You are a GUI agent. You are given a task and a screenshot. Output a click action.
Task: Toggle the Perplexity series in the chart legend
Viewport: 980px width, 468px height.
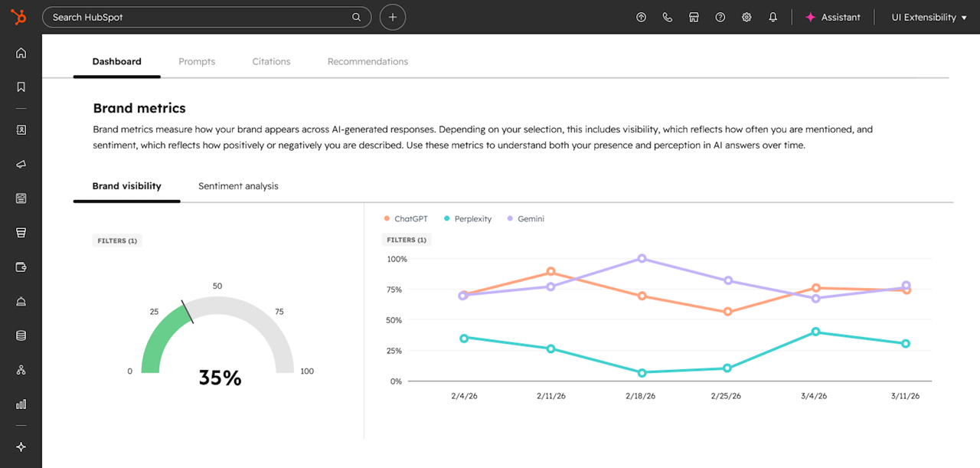click(x=467, y=218)
